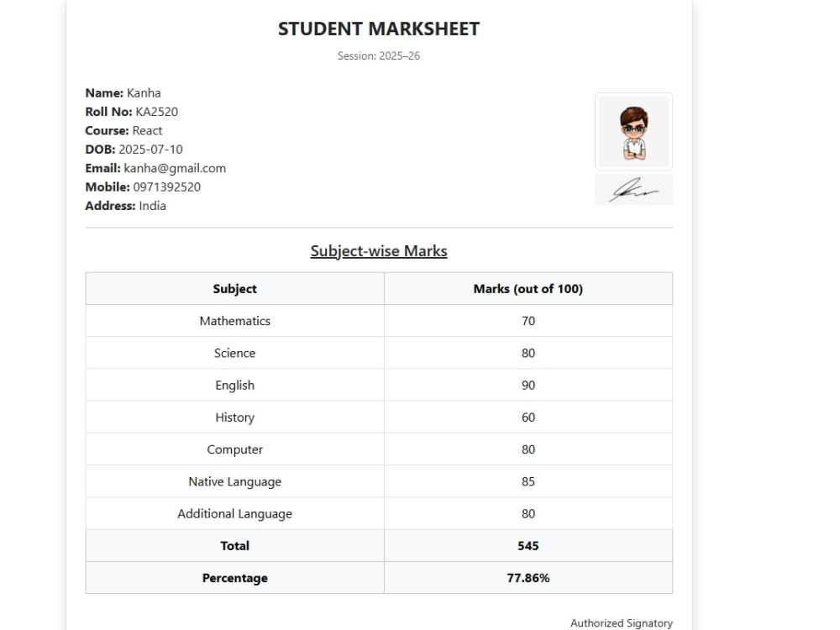Click the email kanha@gmail.com
The height and width of the screenshot is (630, 840).
pos(175,168)
